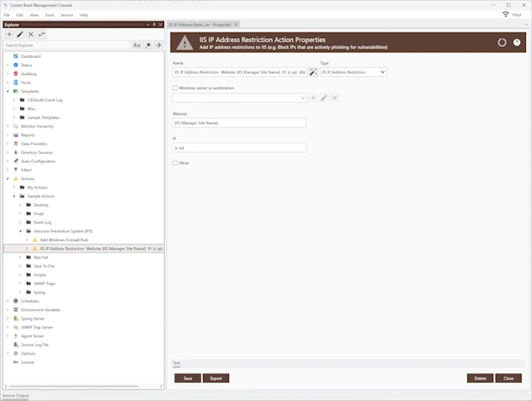The image size is (532, 401).
Task: Select the My Actions folder
Action: (x=37, y=188)
